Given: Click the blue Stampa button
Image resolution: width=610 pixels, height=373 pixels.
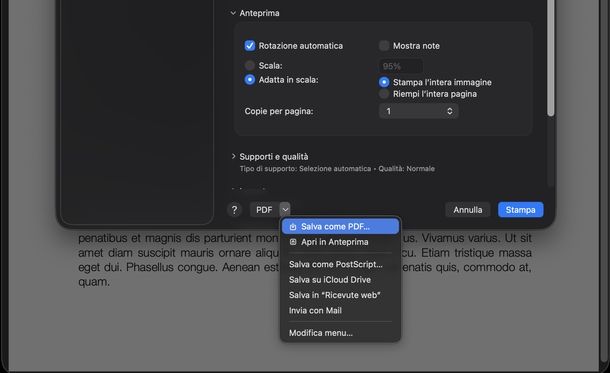Looking at the screenshot, I should 521,210.
